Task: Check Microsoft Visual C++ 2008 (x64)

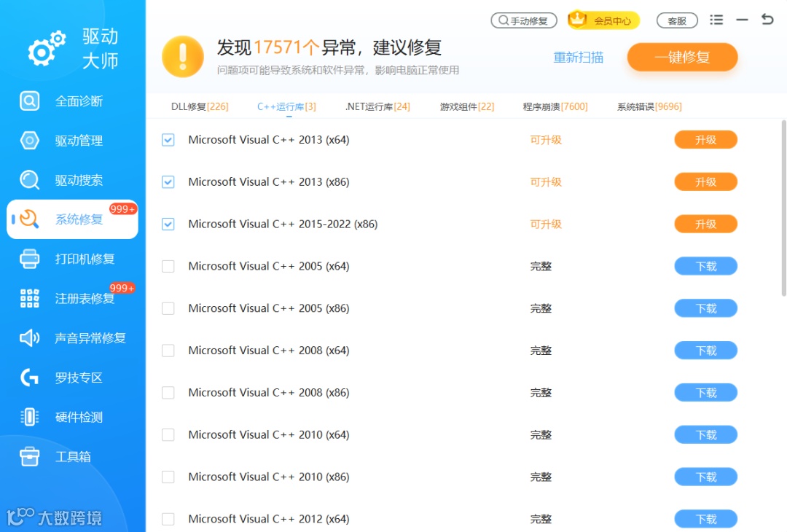Action: pyautogui.click(x=168, y=351)
